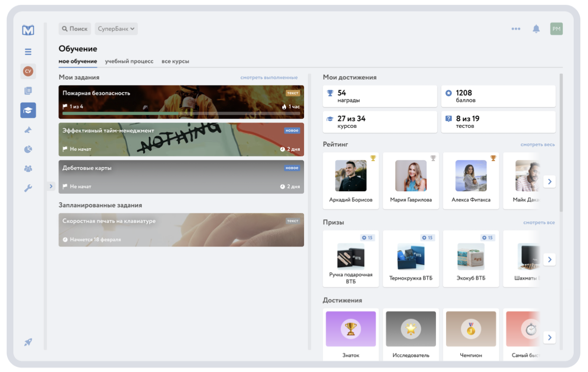Viewport: 588px width, 372px height.
Task: Click the rocket icon in the sidebar
Action: [28, 342]
